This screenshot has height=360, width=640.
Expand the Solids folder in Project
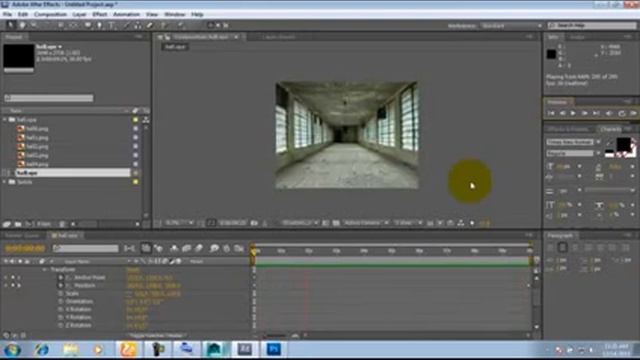tap(5, 182)
